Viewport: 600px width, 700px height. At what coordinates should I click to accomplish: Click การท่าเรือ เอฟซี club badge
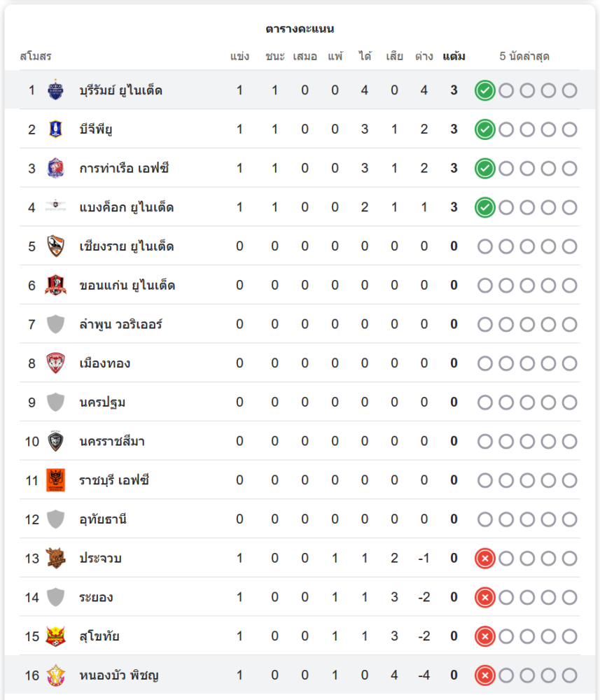[x=55, y=168]
